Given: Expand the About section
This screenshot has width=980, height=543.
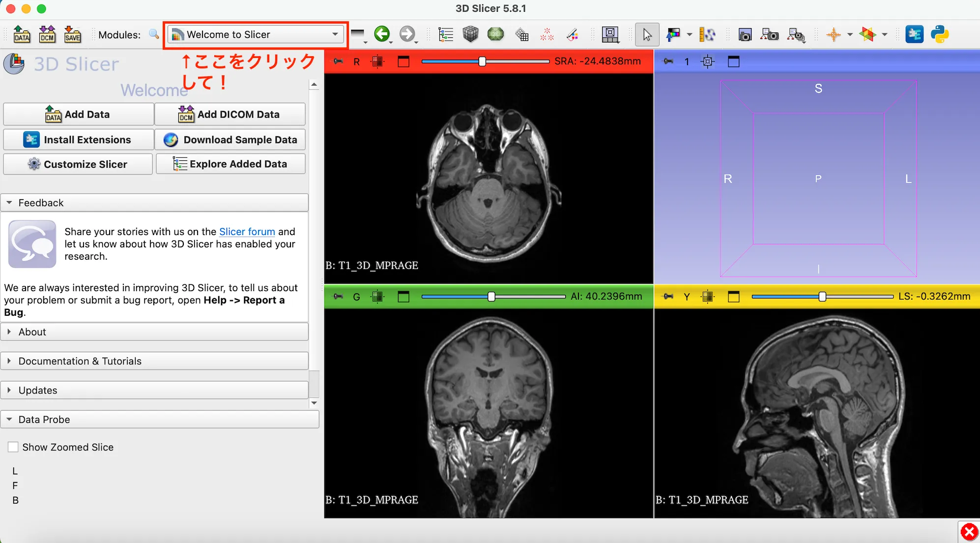Looking at the screenshot, I should pyautogui.click(x=32, y=332).
